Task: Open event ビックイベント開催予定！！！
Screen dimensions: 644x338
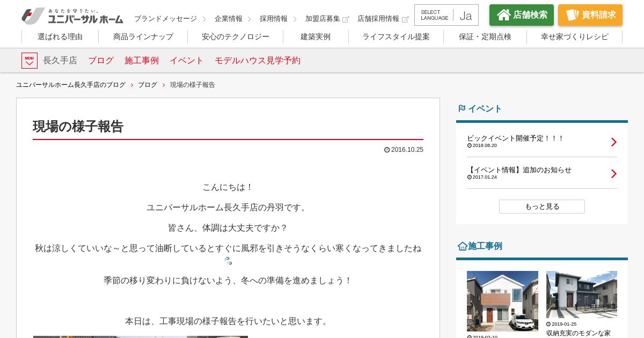Action: coord(515,138)
